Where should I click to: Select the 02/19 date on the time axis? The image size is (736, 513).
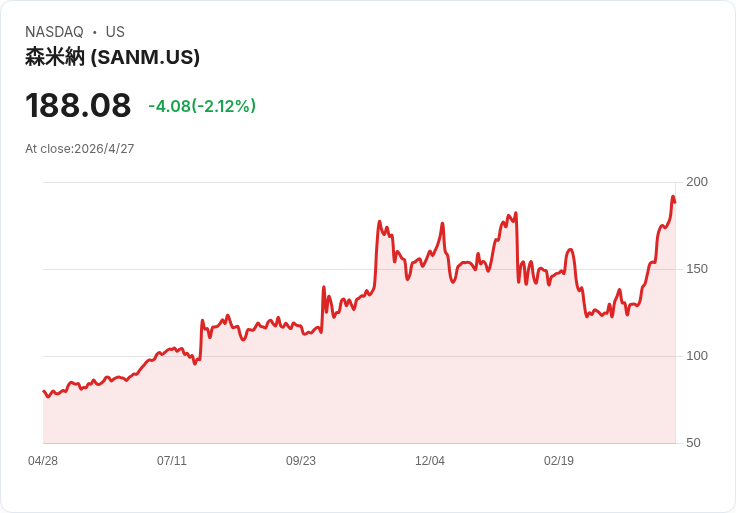559,461
